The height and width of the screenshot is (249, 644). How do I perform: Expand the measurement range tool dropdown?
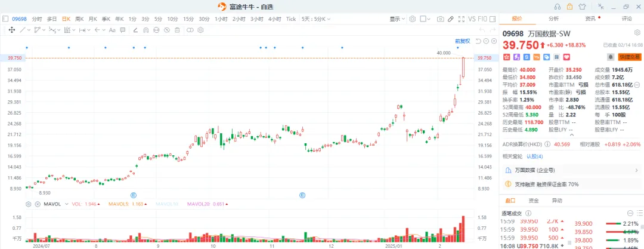89,30
